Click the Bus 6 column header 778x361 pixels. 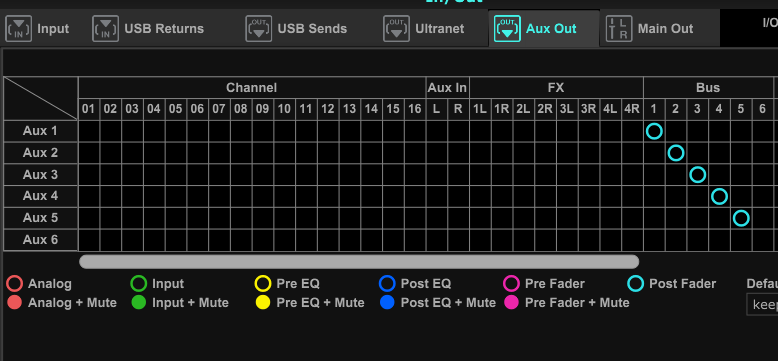pyautogui.click(x=763, y=109)
